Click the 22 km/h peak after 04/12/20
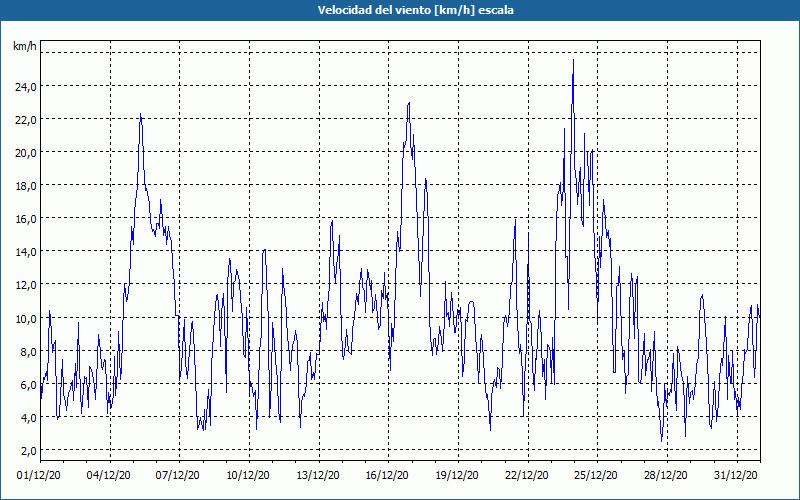Image resolution: width=800 pixels, height=500 pixels. pos(140,114)
